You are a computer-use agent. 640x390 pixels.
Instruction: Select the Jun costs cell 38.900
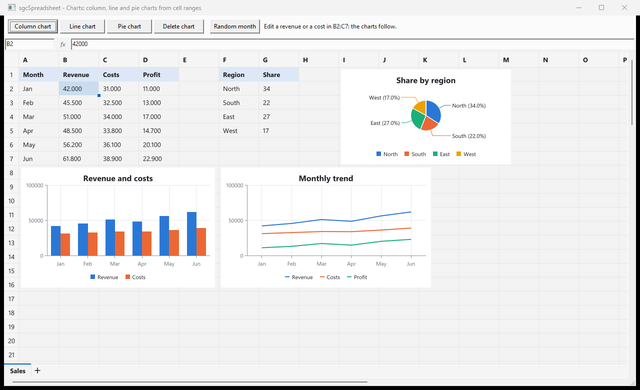click(118, 159)
